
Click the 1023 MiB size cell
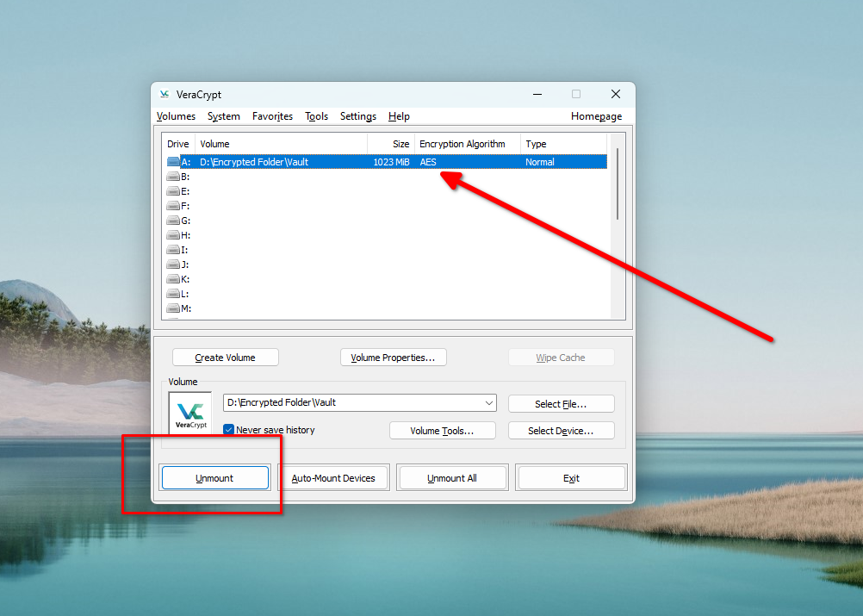391,162
